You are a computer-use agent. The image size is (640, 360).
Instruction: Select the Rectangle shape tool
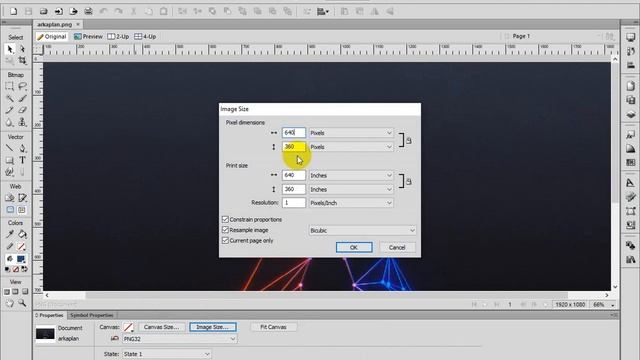coord(10,160)
